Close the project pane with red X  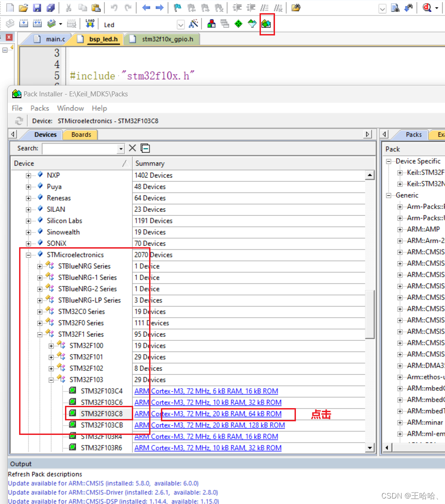coord(9,37)
